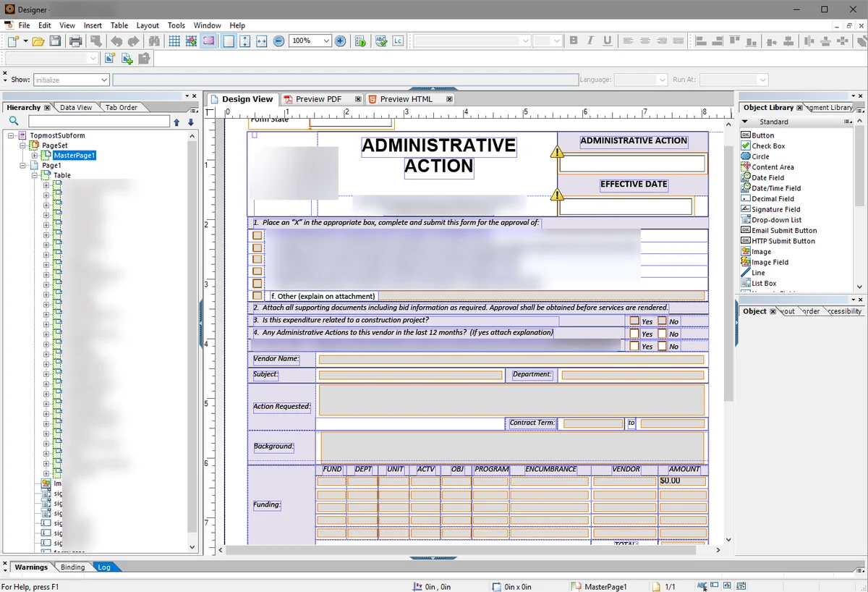The image size is (868, 592).
Task: Select Check Box in Object Library
Action: click(x=767, y=146)
